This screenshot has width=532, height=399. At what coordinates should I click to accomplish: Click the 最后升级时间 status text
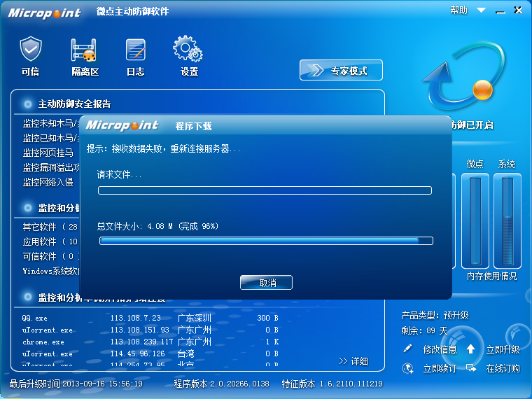click(76, 384)
